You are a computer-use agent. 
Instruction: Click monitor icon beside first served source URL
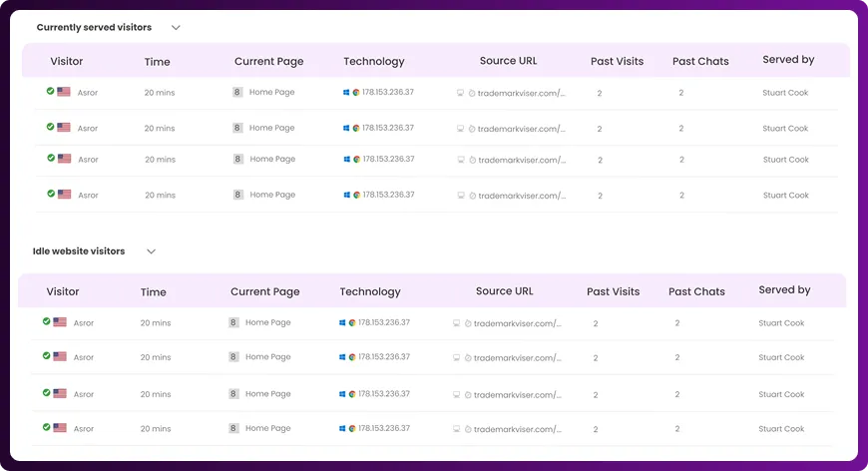[x=460, y=93]
